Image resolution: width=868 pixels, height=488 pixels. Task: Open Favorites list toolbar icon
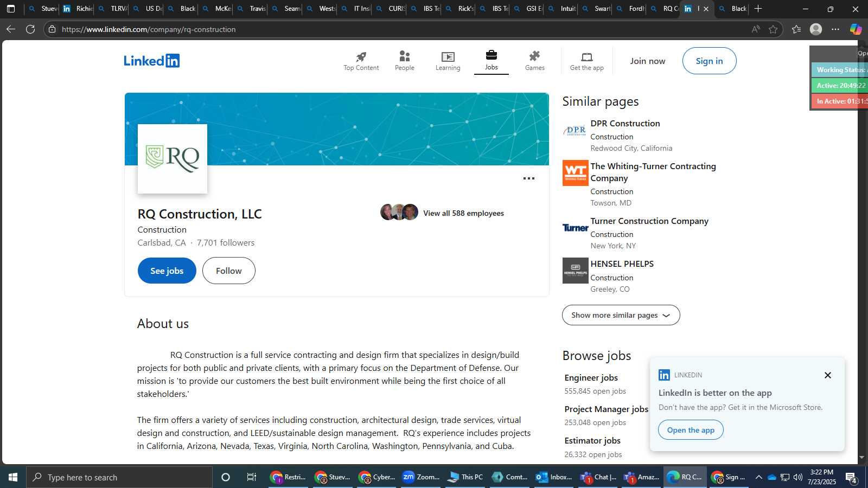tap(796, 29)
